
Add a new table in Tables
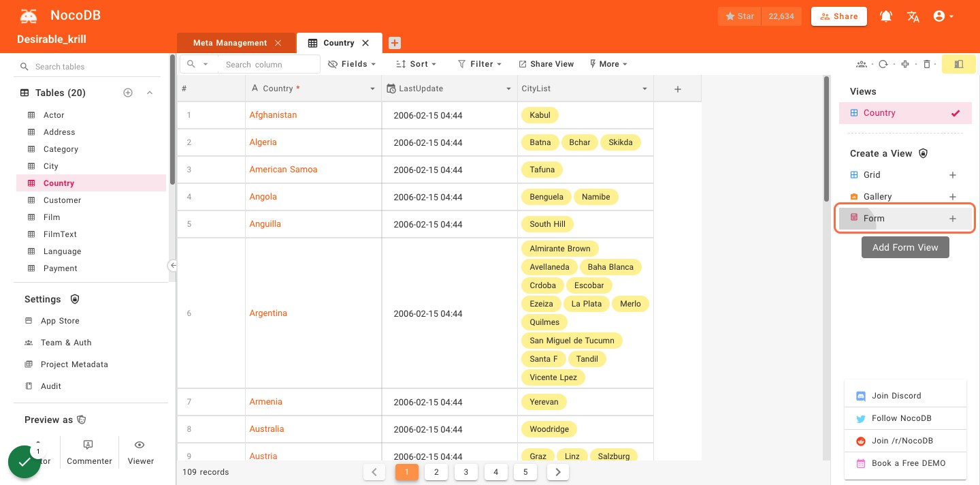(x=127, y=93)
